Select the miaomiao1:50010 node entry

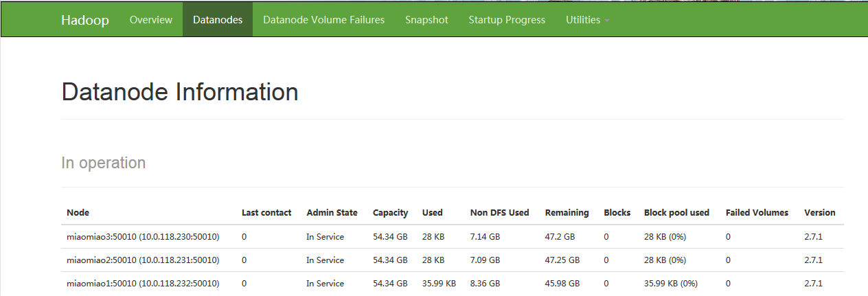tap(143, 284)
